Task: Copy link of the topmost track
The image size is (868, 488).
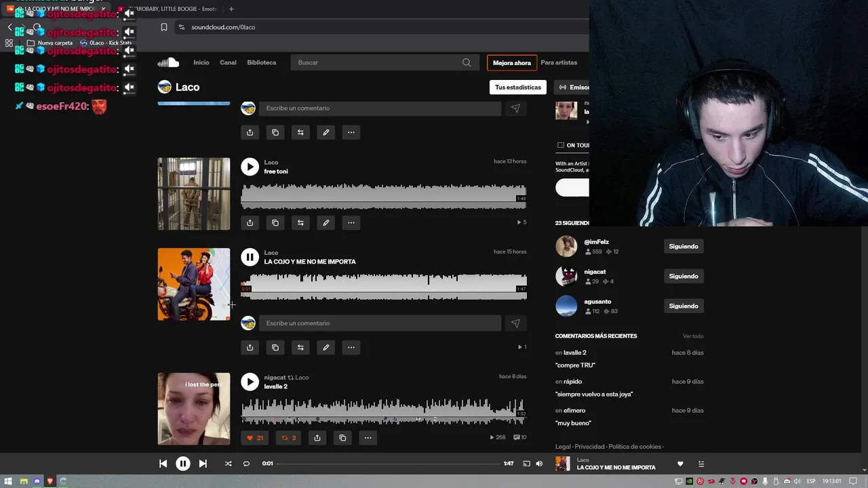Action: tap(275, 132)
